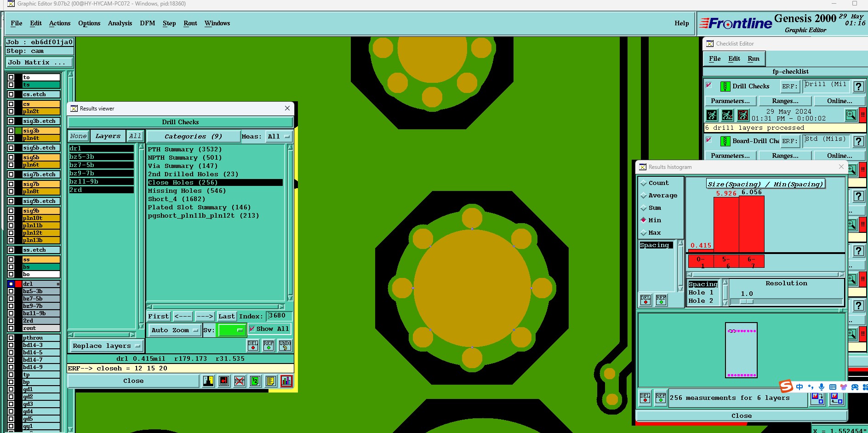Select the Sum radio option
This screenshot has width=868, height=433.
point(644,208)
